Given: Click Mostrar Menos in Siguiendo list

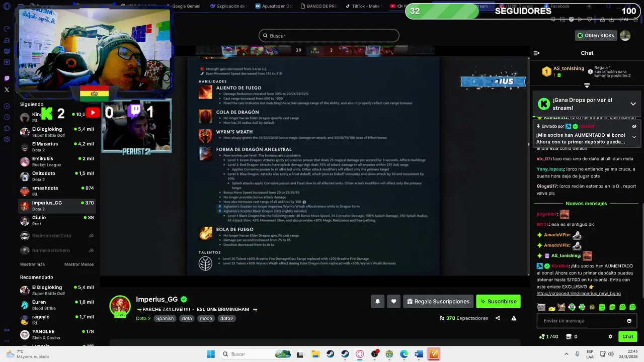Looking at the screenshot, I should [x=79, y=264].
